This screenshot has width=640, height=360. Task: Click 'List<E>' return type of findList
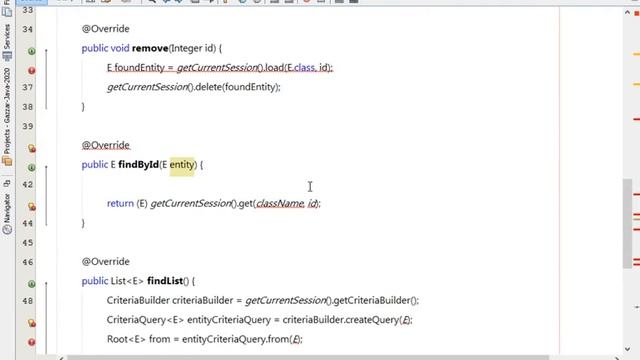(x=127, y=281)
